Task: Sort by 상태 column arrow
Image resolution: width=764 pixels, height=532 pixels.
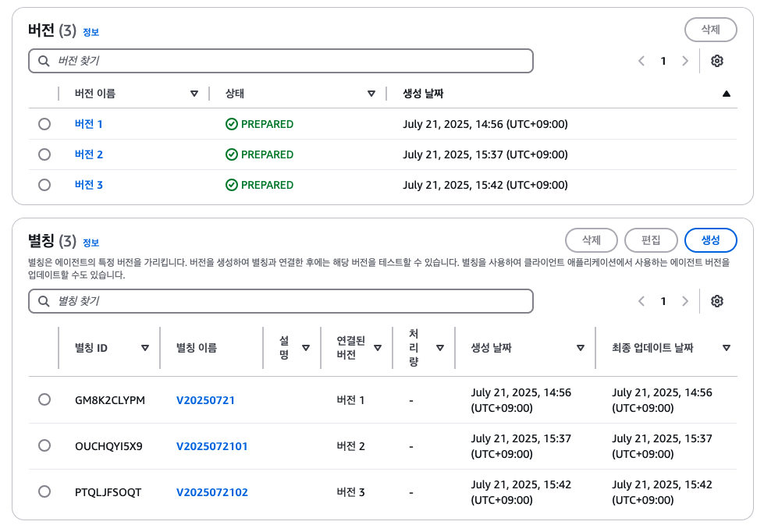Action: tap(371, 94)
